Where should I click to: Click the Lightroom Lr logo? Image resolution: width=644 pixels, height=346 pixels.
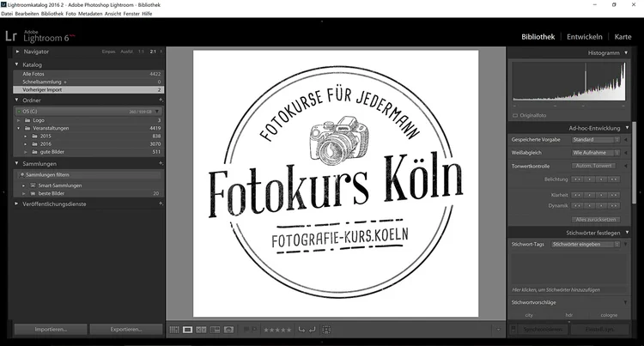tap(11, 36)
